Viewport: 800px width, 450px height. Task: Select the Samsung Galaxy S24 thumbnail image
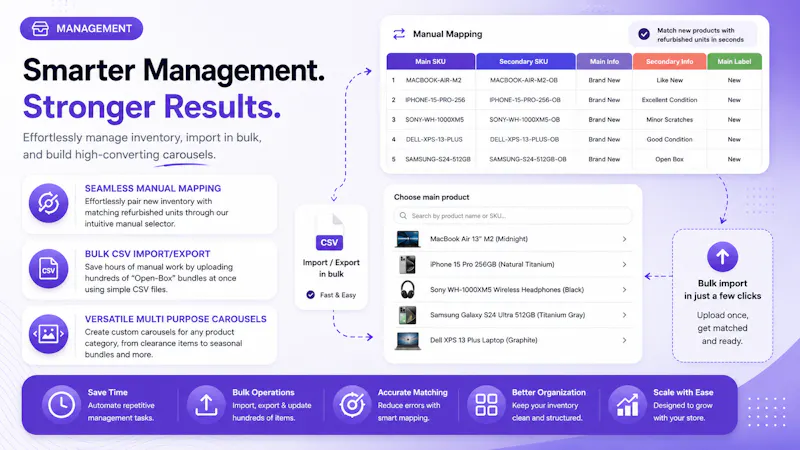407,315
